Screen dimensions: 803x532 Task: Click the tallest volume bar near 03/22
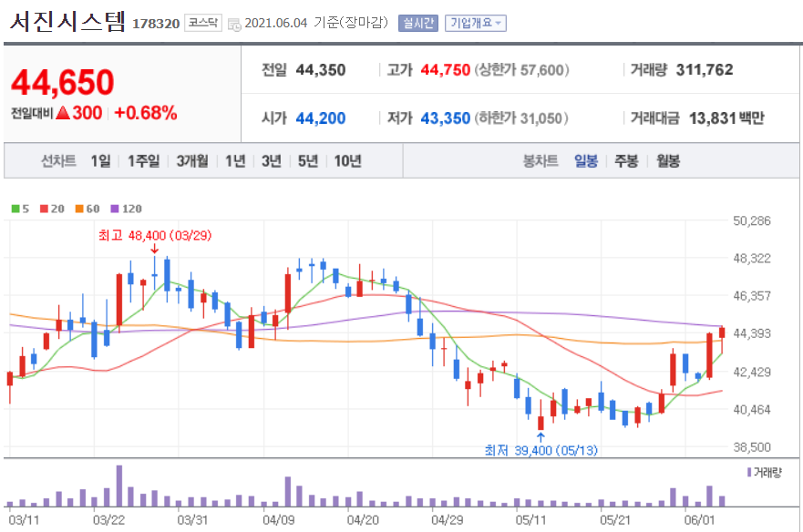[x=119, y=486]
